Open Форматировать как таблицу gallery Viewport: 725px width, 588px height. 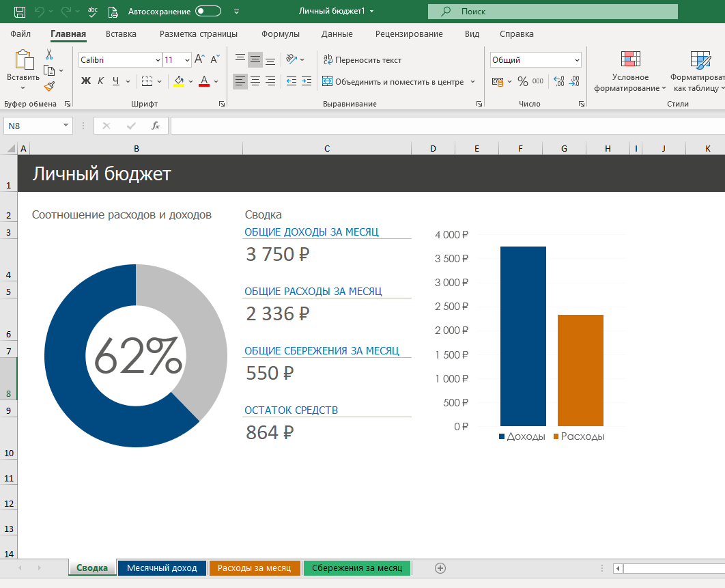[x=698, y=72]
